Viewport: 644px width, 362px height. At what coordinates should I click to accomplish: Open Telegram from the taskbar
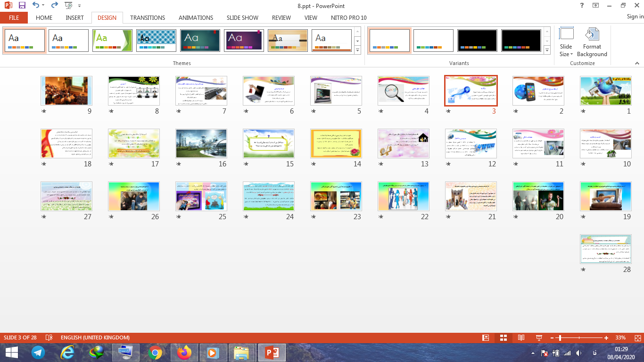pyautogui.click(x=38, y=353)
